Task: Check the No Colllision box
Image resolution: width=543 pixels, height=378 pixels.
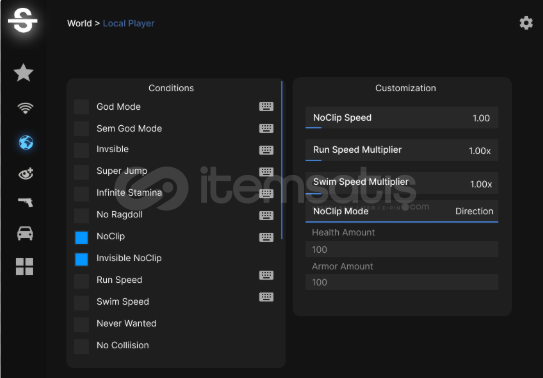Action: [81, 346]
